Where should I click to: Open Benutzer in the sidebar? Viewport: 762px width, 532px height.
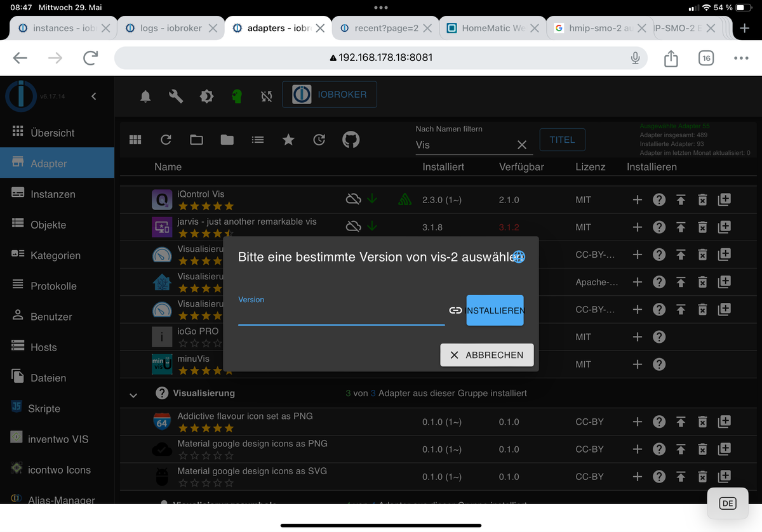[57, 316]
